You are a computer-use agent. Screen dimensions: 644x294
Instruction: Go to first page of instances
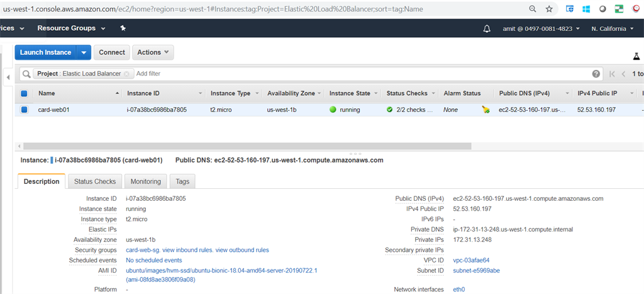612,74
